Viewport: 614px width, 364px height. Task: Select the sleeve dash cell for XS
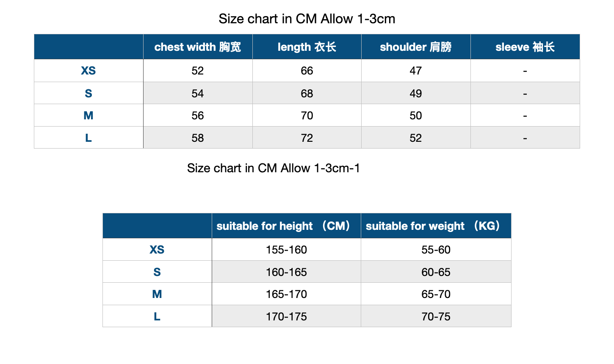coord(525,71)
